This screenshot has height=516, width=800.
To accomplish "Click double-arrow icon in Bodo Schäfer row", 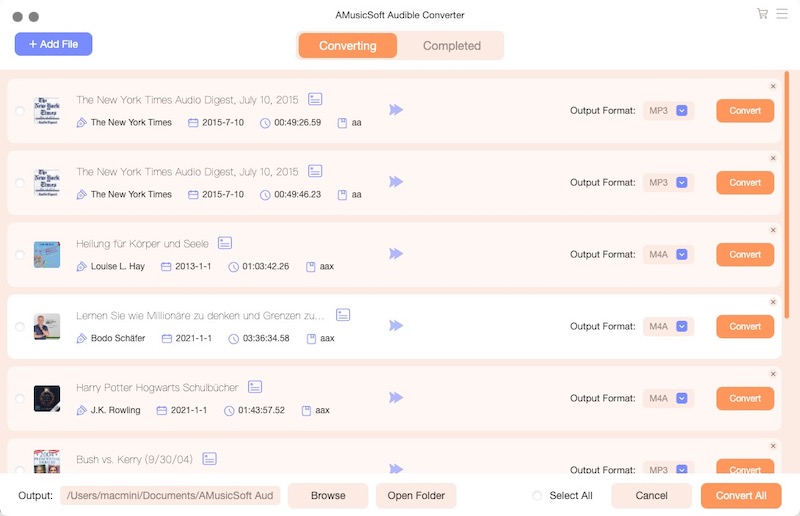I will (396, 326).
